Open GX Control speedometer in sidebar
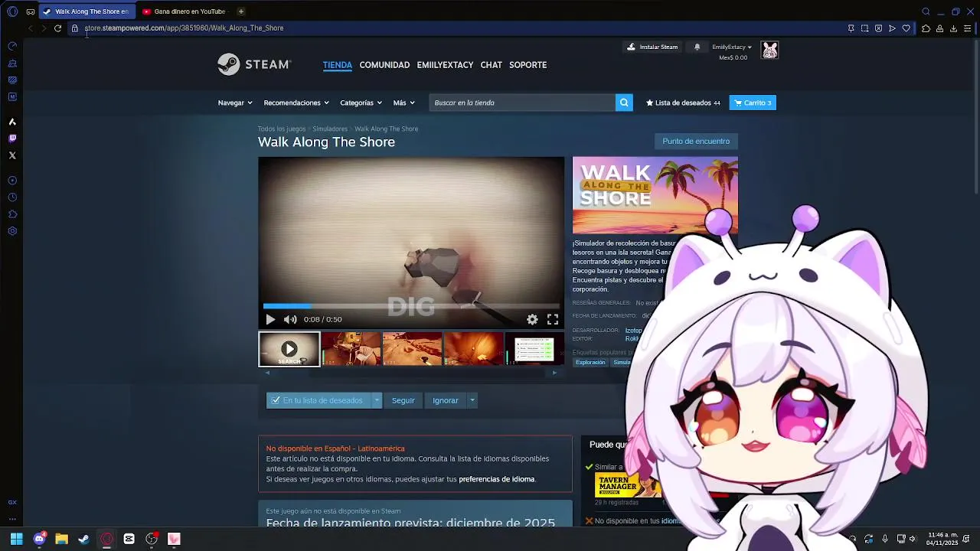This screenshot has width=980, height=551. [12, 47]
